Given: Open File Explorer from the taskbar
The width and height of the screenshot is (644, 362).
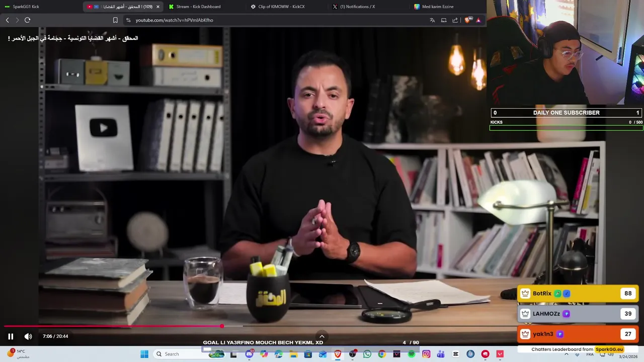Looking at the screenshot, I should click(293, 354).
